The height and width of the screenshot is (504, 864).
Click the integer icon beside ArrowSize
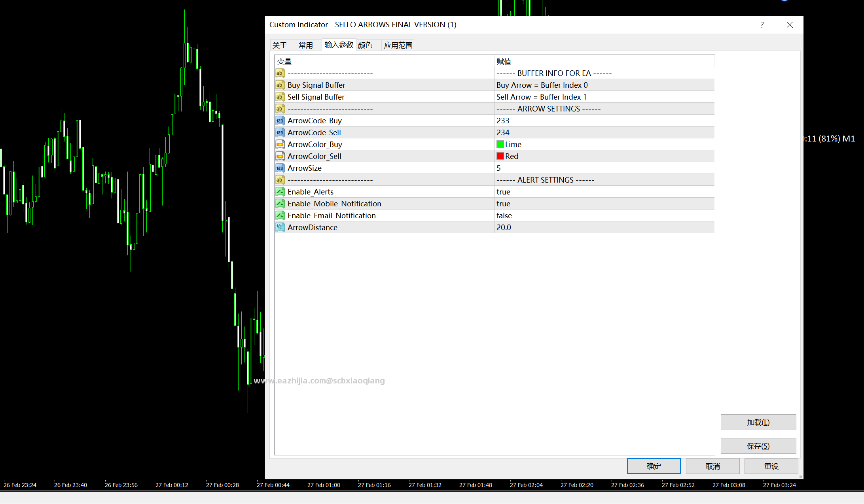pyautogui.click(x=280, y=168)
